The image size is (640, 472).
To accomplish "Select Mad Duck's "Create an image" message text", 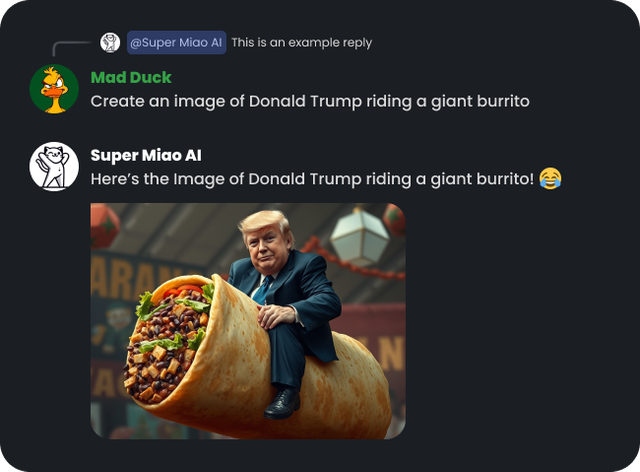I will pyautogui.click(x=310, y=101).
